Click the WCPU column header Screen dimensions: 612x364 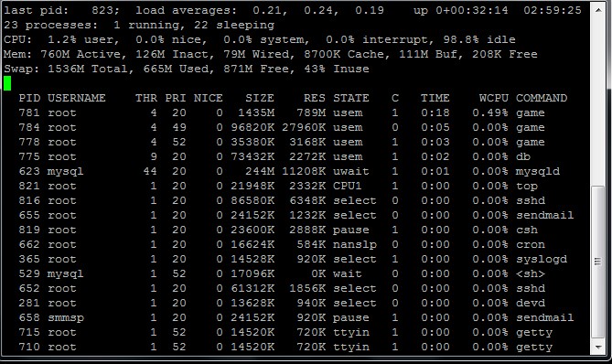point(494,98)
